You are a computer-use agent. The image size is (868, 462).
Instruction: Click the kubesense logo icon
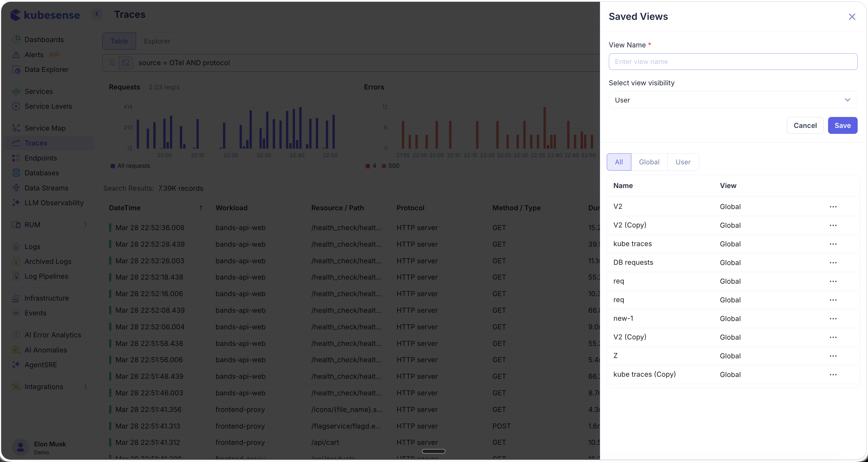16,15
